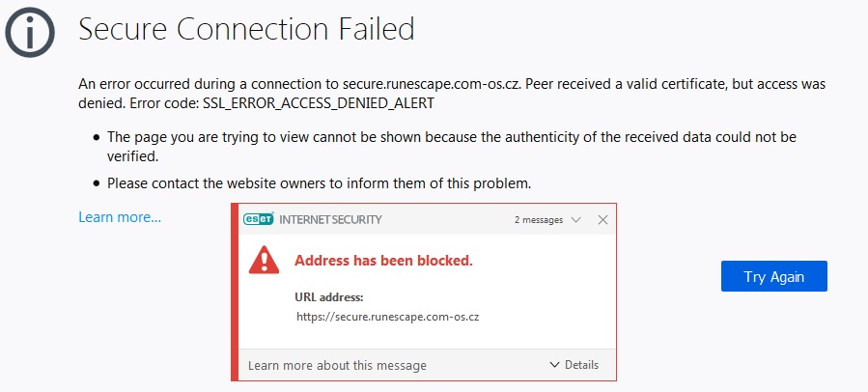Click the red warning triangle icon
868x392 pixels.
pos(264,260)
